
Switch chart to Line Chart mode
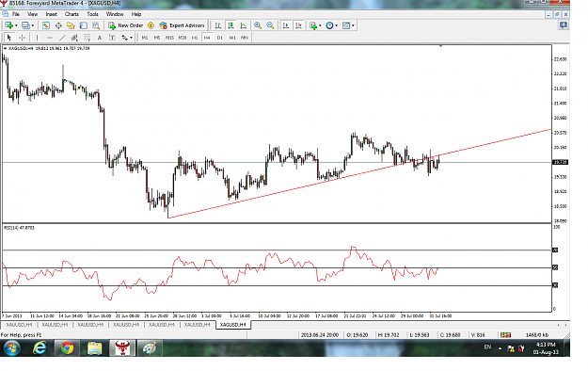[x=244, y=25]
